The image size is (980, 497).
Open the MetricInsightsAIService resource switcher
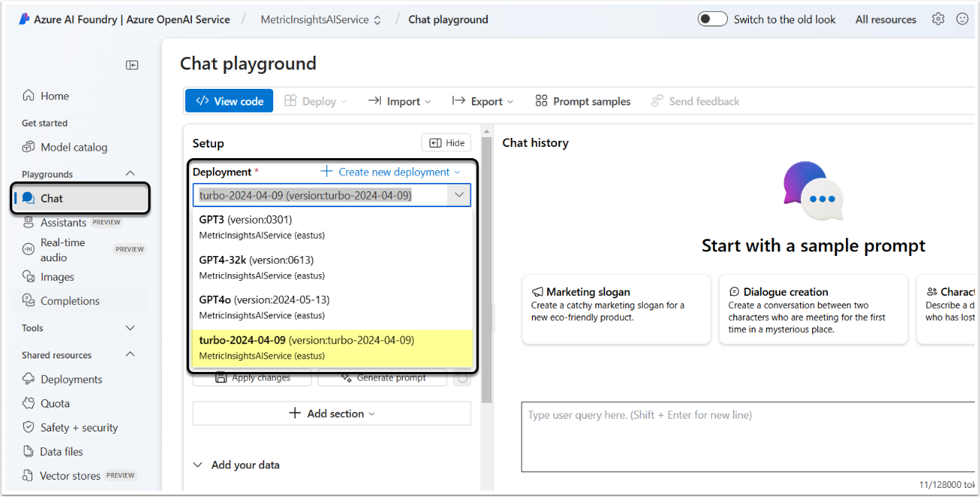click(321, 20)
